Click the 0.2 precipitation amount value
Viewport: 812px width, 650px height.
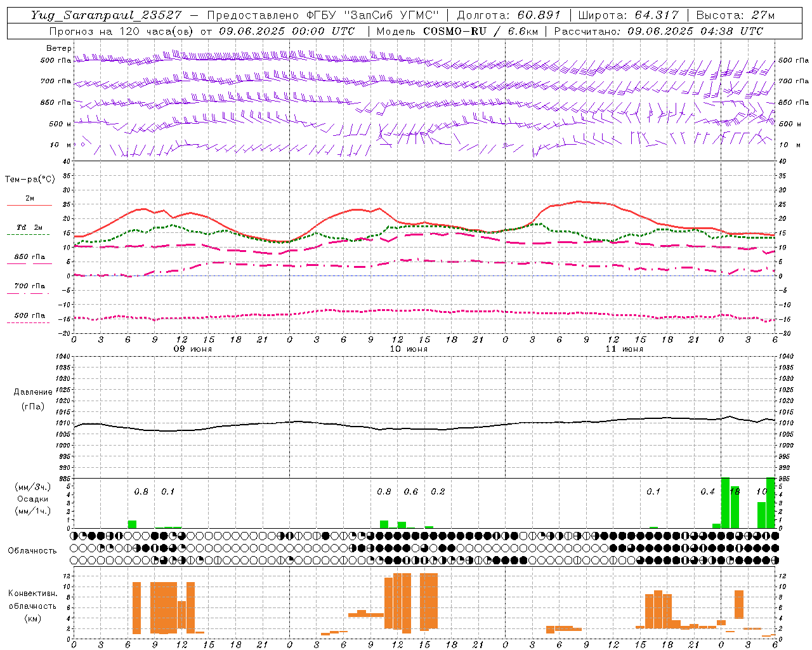pyautogui.click(x=438, y=491)
